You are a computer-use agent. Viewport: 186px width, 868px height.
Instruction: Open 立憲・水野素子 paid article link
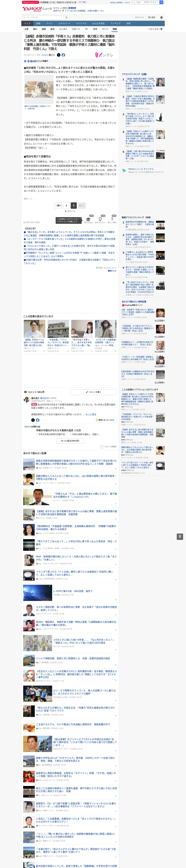click(x=138, y=312)
